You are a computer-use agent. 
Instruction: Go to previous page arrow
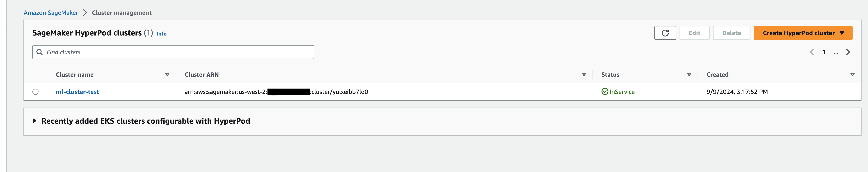point(812,52)
